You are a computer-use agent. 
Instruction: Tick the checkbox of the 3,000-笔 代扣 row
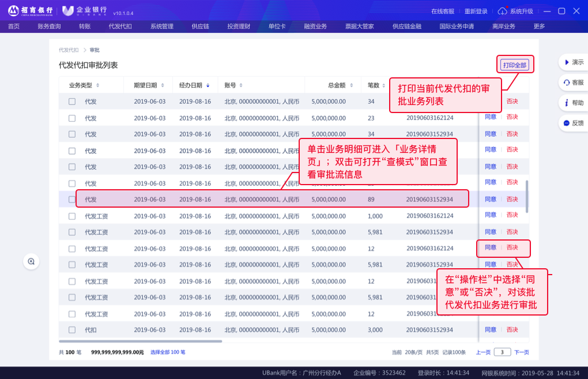tap(72, 330)
